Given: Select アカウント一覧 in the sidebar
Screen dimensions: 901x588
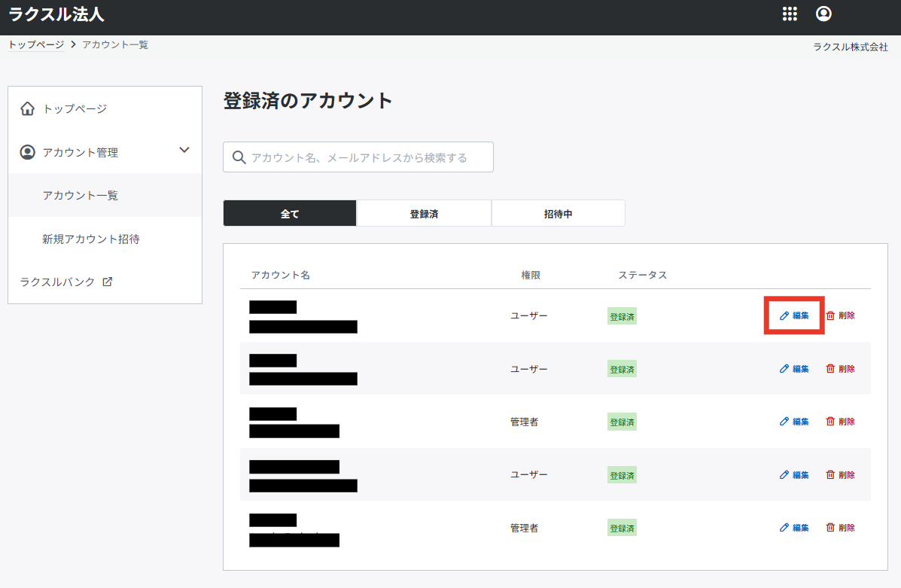Looking at the screenshot, I should 81,196.
